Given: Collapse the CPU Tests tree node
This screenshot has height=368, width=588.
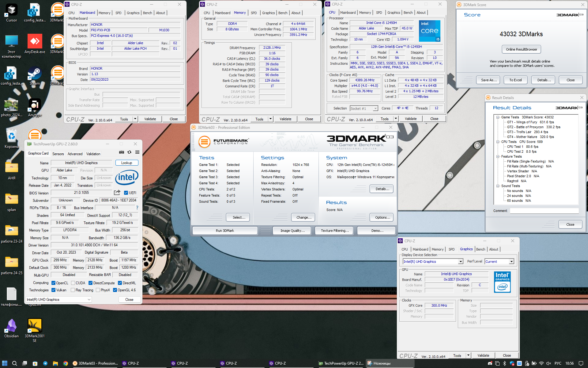Looking at the screenshot, I should pos(498,142).
